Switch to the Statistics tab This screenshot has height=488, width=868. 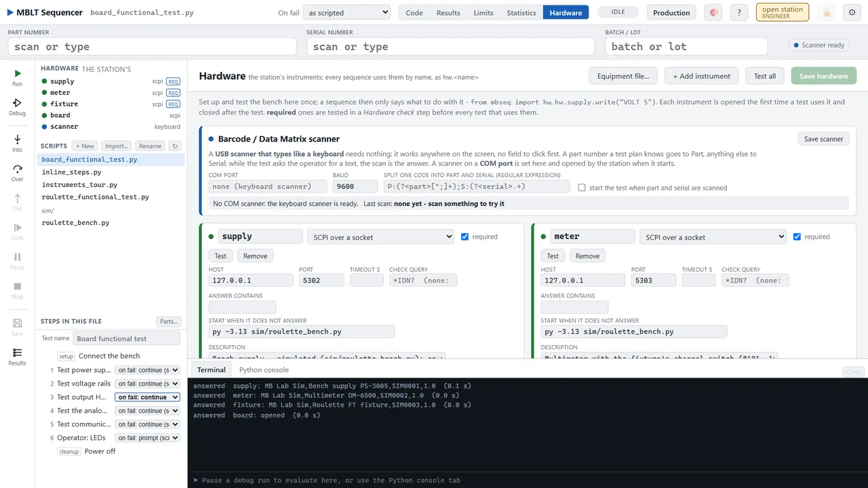[x=521, y=12]
